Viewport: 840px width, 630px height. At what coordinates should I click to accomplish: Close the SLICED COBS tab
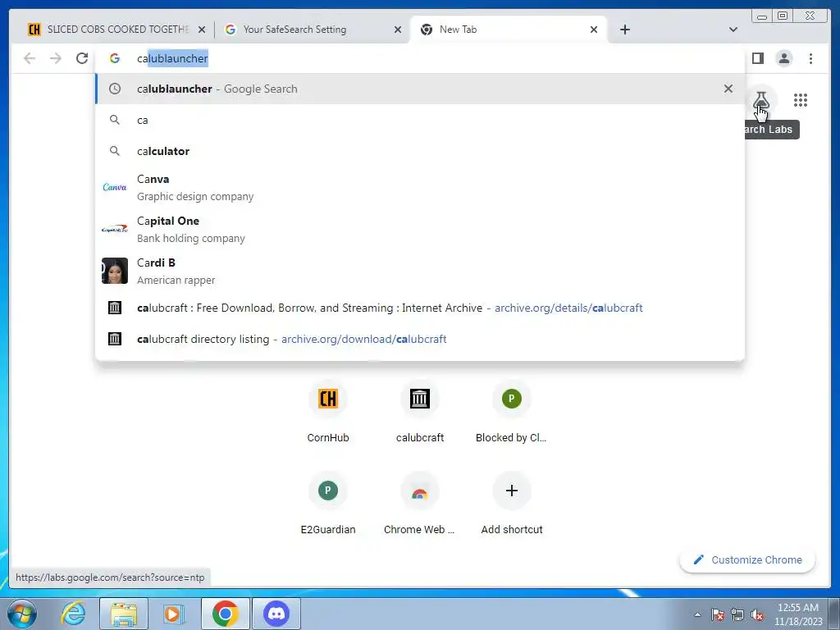[202, 30]
